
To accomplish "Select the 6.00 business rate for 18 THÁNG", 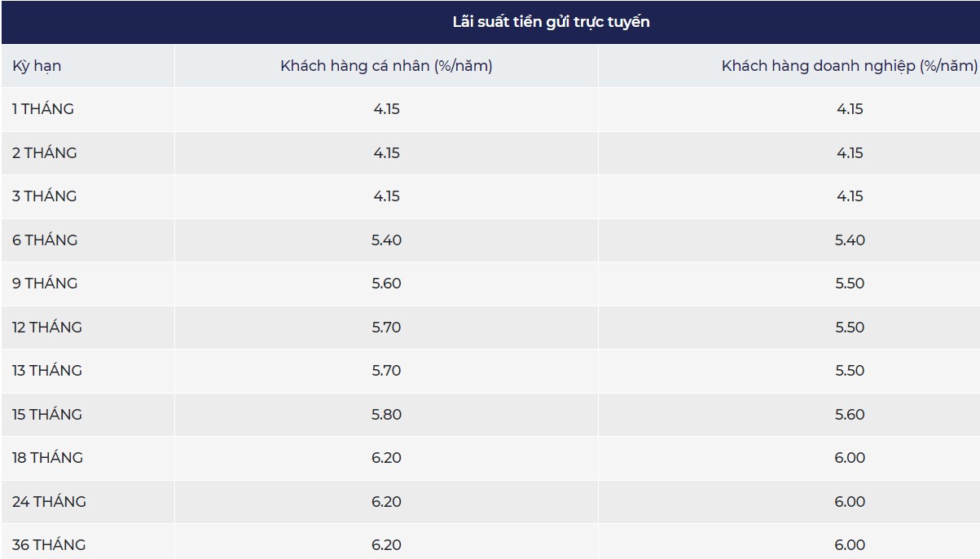I will 850,458.
